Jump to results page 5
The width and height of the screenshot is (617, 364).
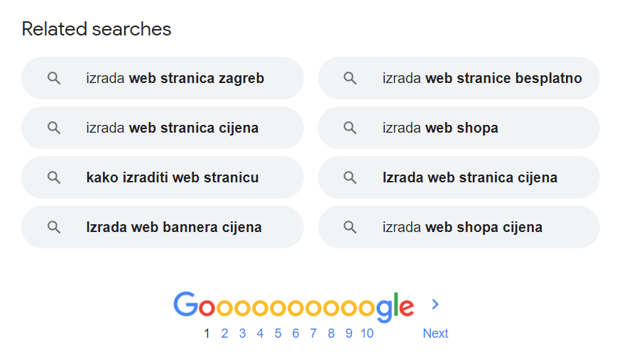[x=278, y=333]
